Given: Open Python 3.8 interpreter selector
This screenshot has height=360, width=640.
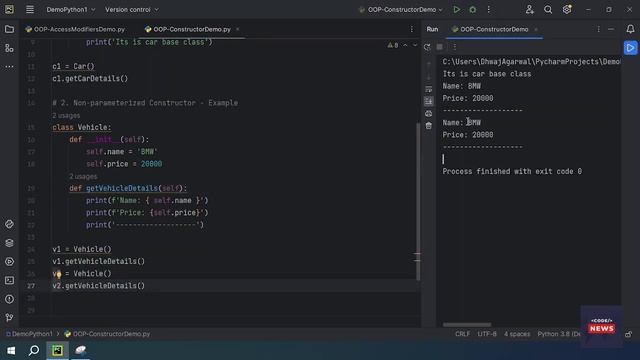Looking at the screenshot, I should tap(559, 334).
